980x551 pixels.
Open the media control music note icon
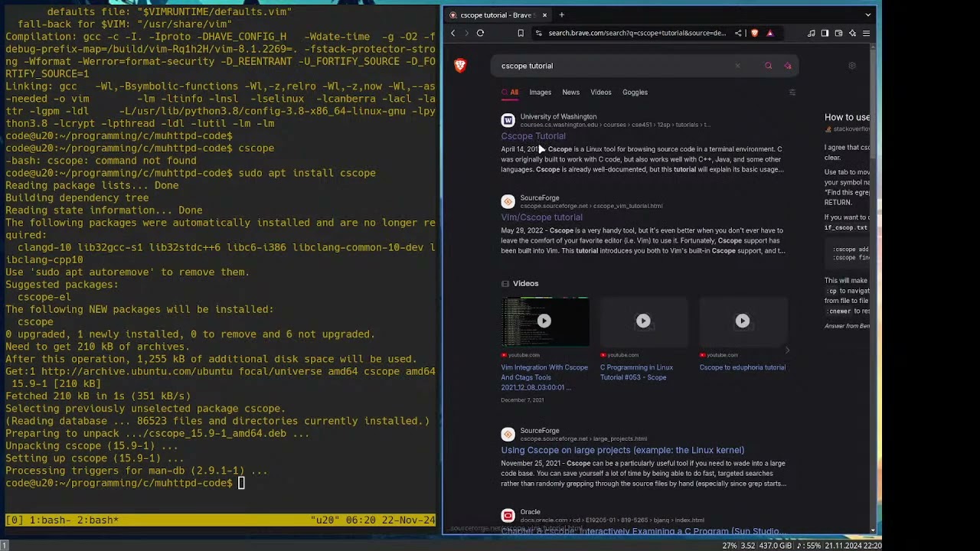click(811, 33)
